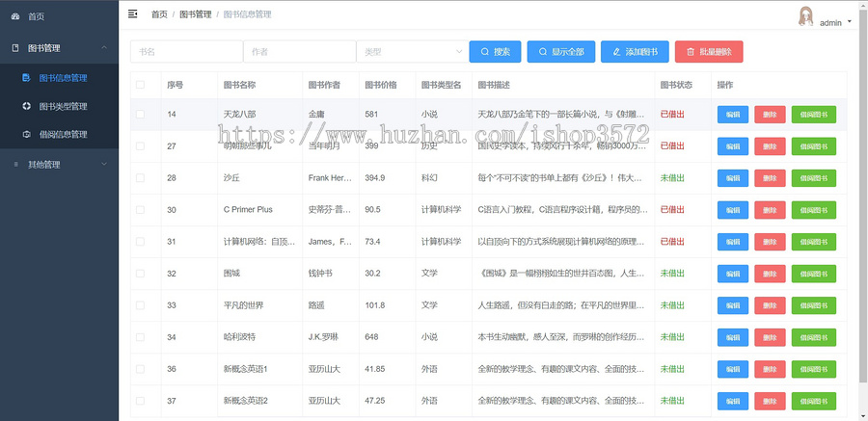Check the row for 围城
This screenshot has width=868, height=421.
click(x=140, y=274)
